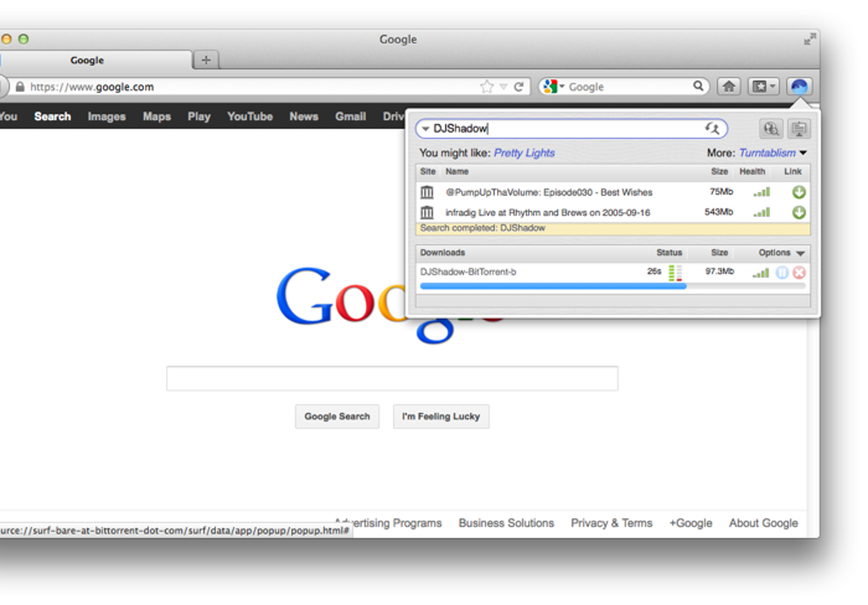Pause the DJShadow-BitTorrent-b download
The width and height of the screenshot is (868, 605).
tap(782, 272)
